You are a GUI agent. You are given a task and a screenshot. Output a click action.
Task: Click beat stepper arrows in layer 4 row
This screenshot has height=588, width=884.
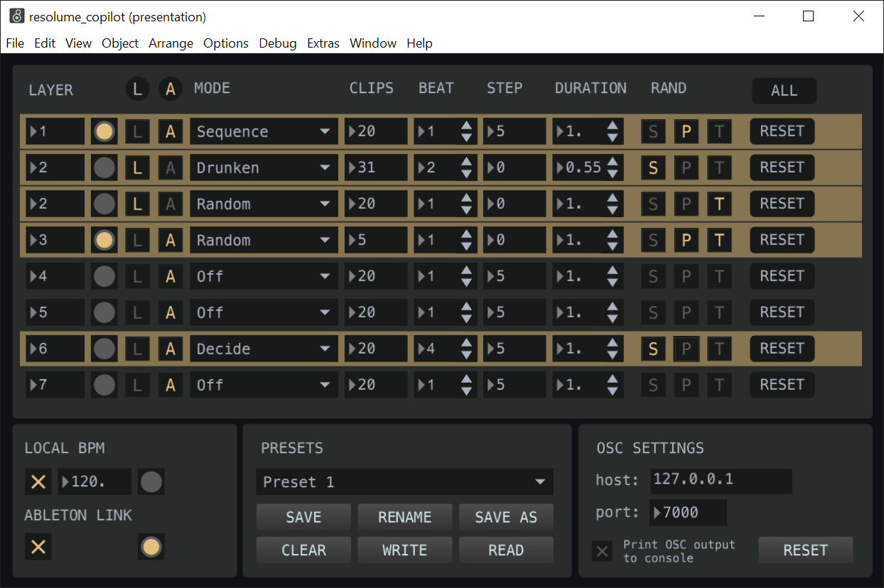pyautogui.click(x=466, y=276)
